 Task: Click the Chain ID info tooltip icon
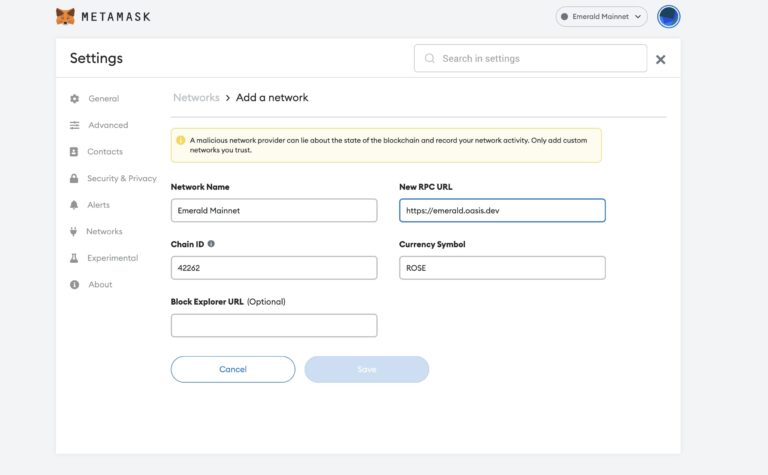click(x=211, y=244)
